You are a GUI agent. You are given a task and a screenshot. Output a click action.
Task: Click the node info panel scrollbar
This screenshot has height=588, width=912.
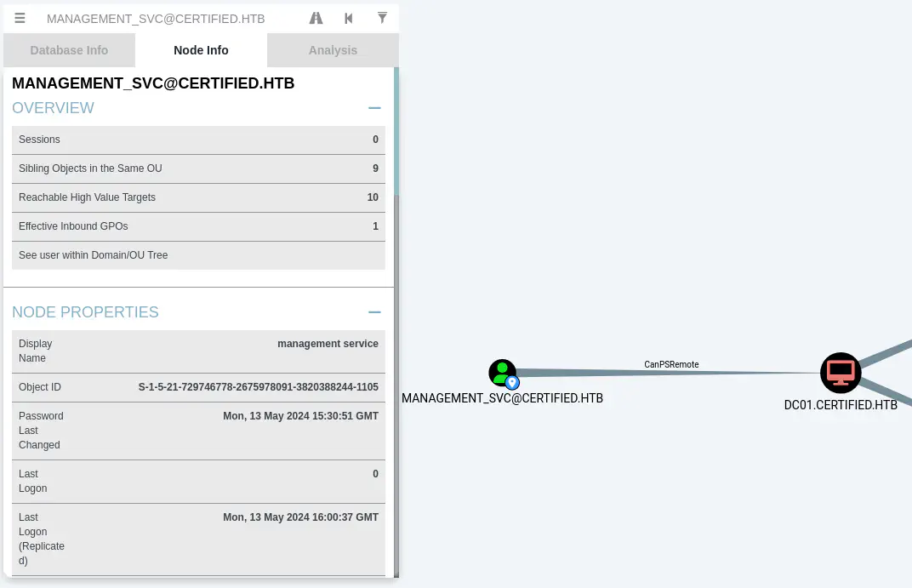(396, 136)
